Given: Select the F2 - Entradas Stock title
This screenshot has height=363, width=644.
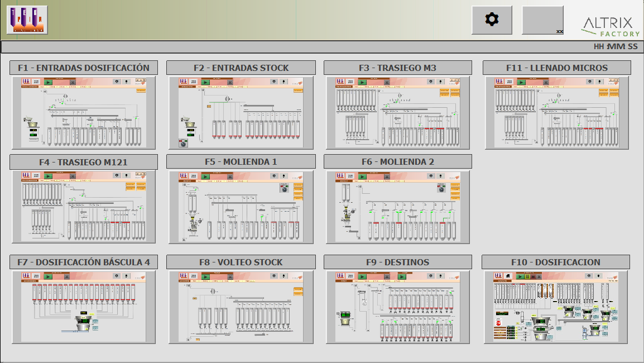Looking at the screenshot, I should click(x=241, y=68).
